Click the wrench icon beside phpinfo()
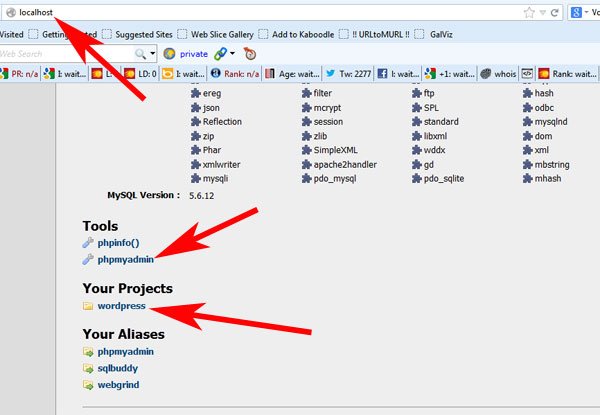Viewport: 600px width, 415px height. 88,243
